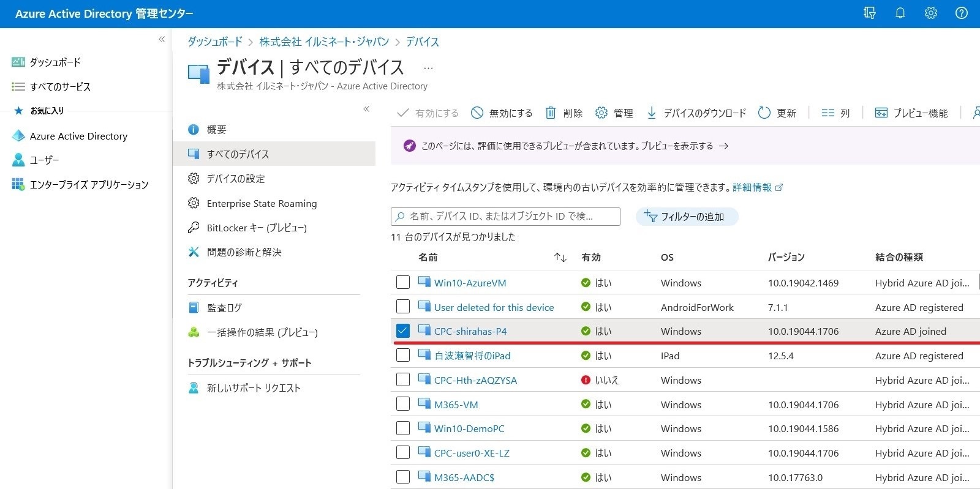980x489 pixels.
Task: Open CPC-user0-XE-LZ device link
Action: point(472,453)
